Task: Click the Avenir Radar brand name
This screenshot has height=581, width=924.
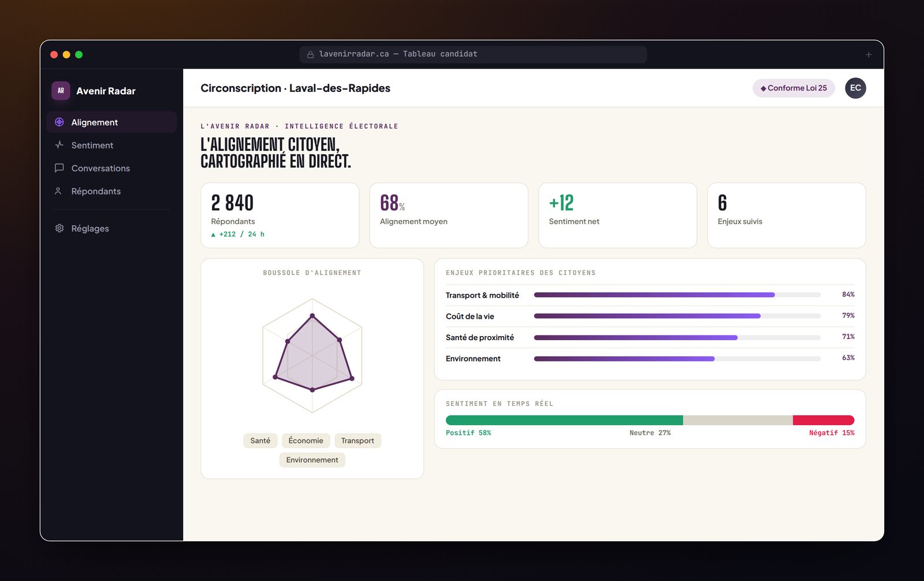Action: (x=106, y=91)
